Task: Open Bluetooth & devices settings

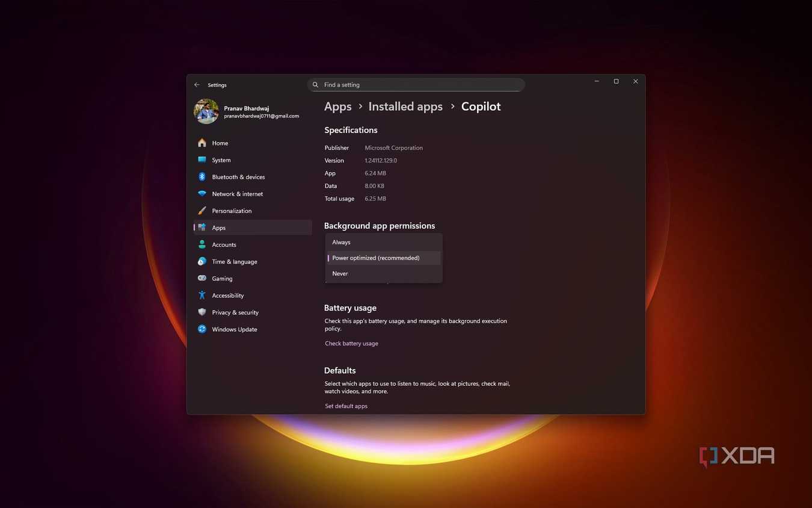Action: pyautogui.click(x=253, y=177)
